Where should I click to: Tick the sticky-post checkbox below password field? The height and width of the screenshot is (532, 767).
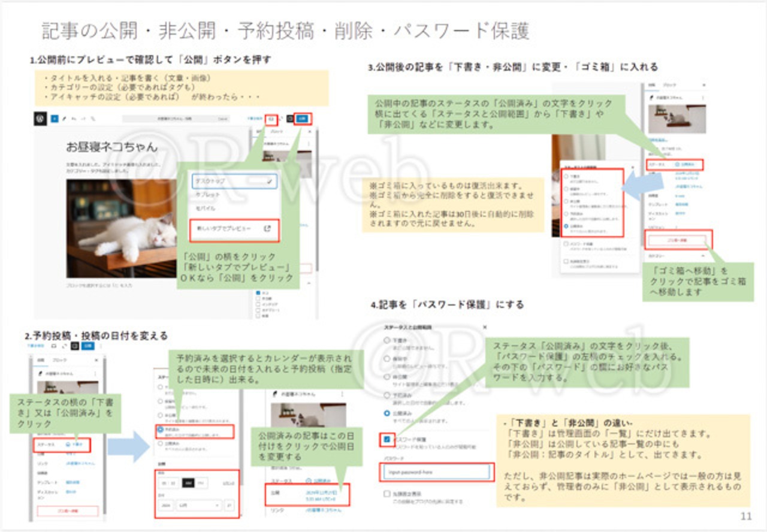pyautogui.click(x=387, y=494)
